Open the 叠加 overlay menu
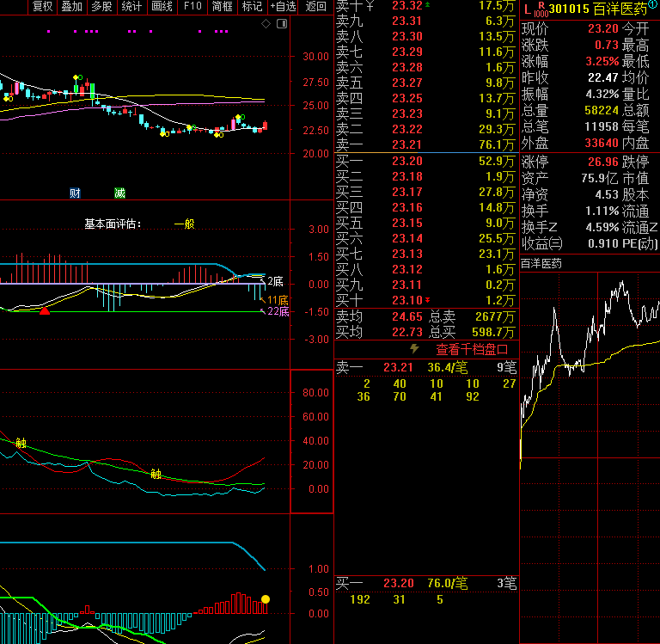Image resolution: width=660 pixels, height=644 pixels. click(x=72, y=6)
